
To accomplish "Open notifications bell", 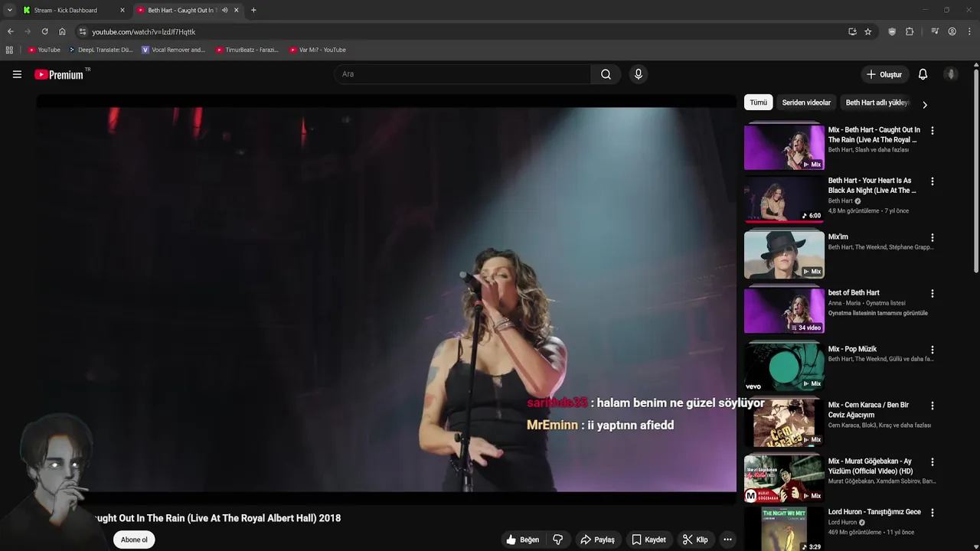I will (923, 74).
